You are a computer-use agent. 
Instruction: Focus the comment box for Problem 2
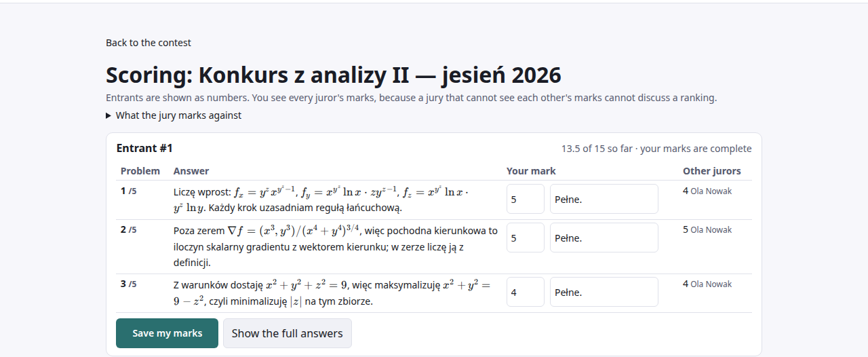coord(604,238)
